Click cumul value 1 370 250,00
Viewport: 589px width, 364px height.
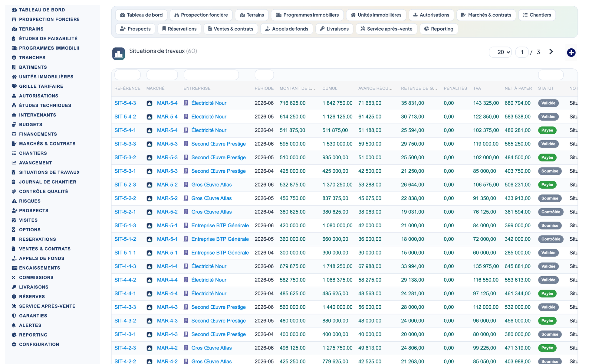pyautogui.click(x=337, y=185)
